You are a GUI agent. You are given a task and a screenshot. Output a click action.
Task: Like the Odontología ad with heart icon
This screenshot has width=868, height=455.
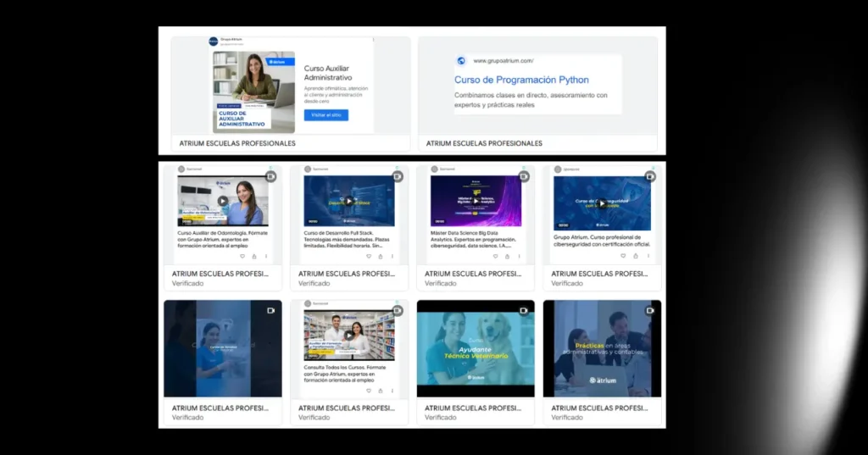(242, 256)
